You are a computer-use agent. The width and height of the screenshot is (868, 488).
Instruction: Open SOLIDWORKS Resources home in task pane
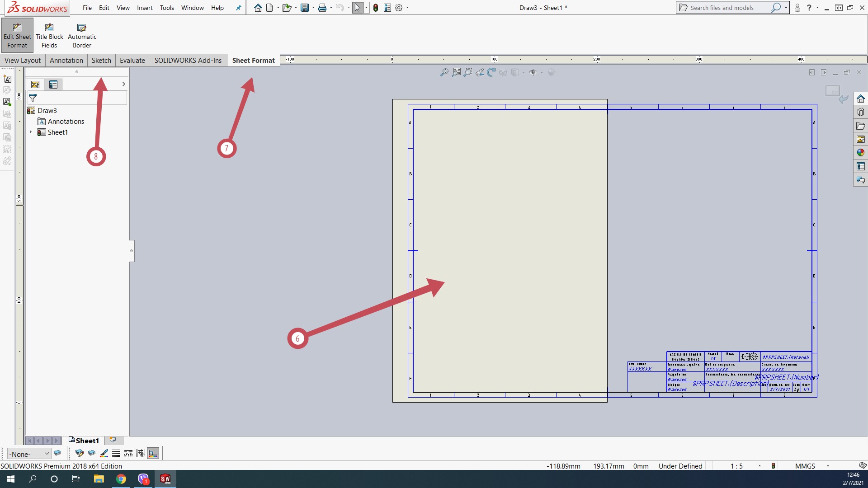pyautogui.click(x=861, y=99)
